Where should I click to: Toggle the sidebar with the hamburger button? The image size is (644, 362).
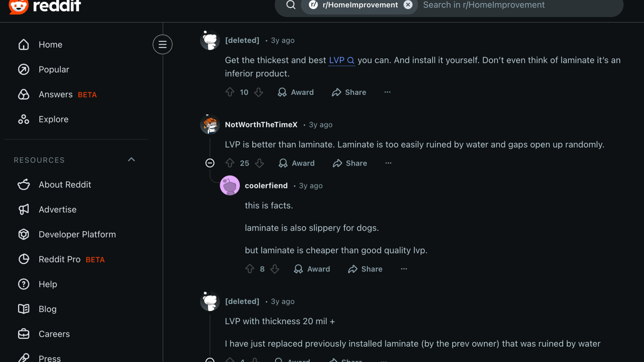162,44
